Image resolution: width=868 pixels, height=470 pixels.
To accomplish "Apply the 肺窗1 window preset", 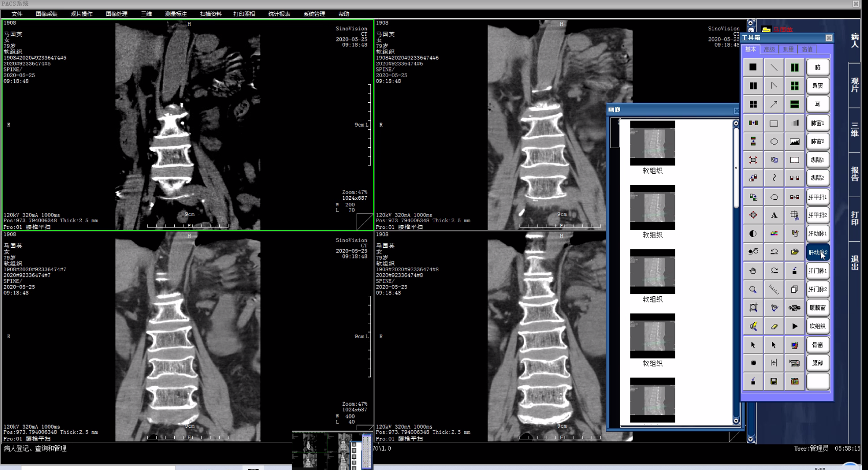I will (817, 123).
